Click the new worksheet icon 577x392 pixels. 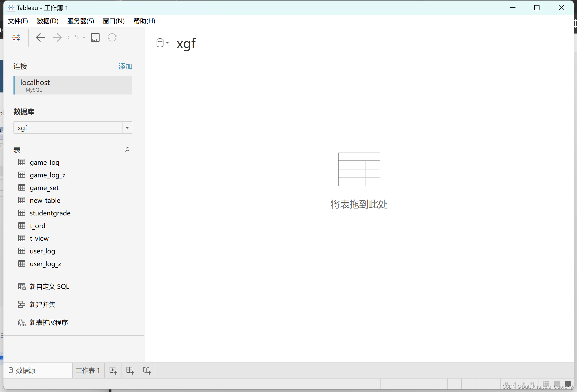coord(113,371)
